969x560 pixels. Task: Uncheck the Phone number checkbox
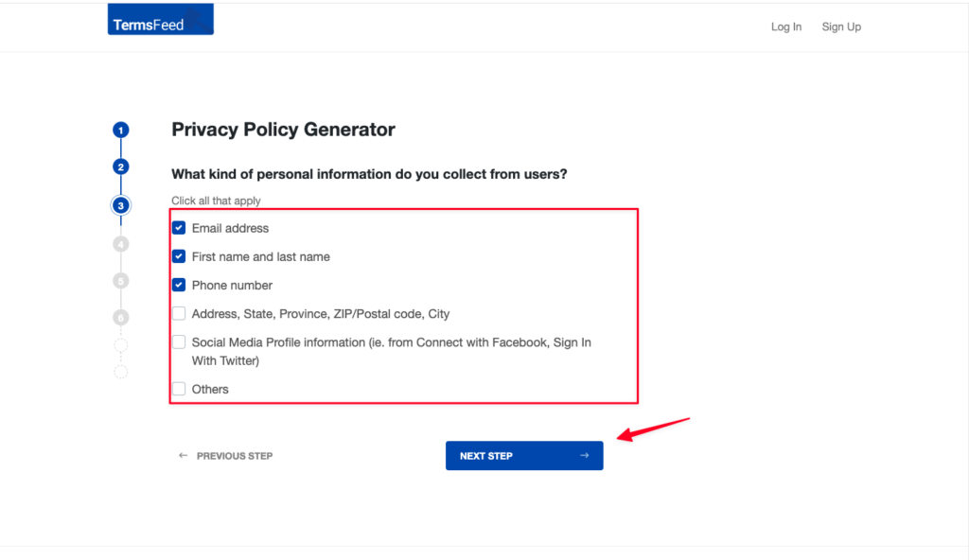pyautogui.click(x=179, y=285)
